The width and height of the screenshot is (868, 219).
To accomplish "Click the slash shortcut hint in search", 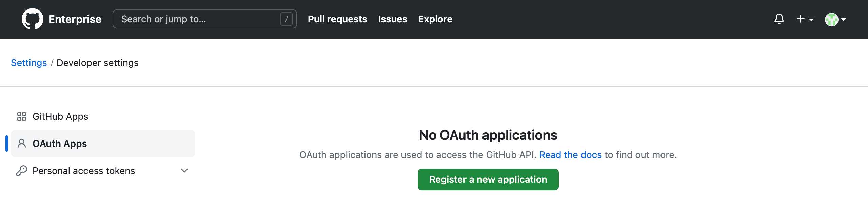I will (x=287, y=19).
